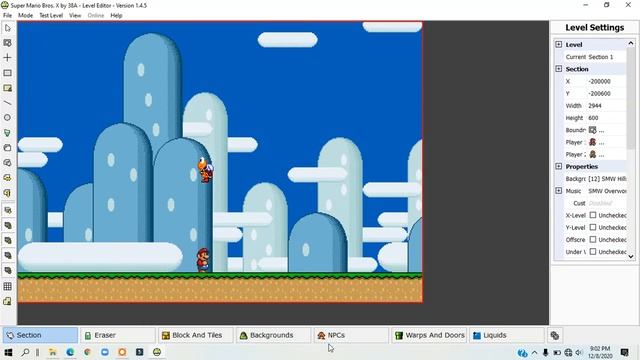Viewport: 640px width, 360px height.
Task: Edit the Height value 600
Action: (606, 118)
